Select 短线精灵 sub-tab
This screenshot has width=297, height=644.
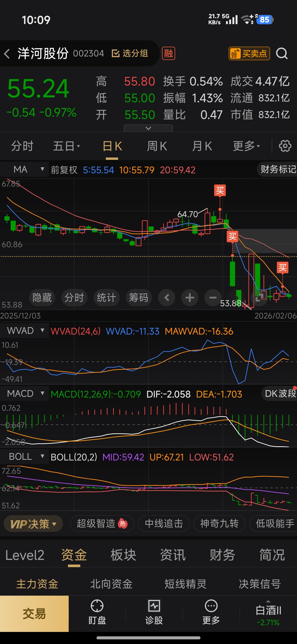tap(186, 584)
